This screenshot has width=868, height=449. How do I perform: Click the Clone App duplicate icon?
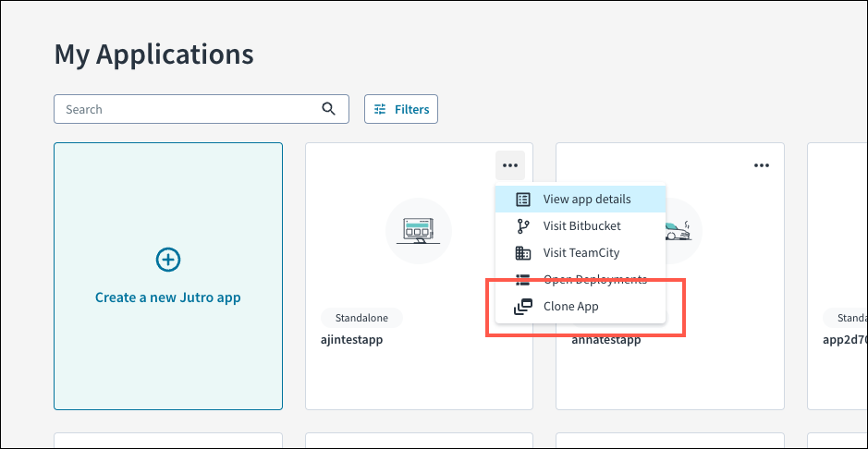click(522, 306)
